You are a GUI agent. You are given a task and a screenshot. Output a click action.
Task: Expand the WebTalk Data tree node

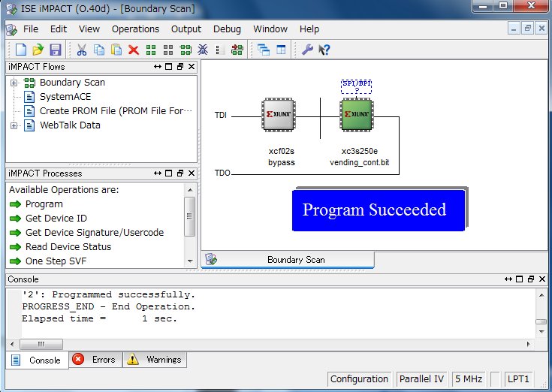tap(14, 125)
